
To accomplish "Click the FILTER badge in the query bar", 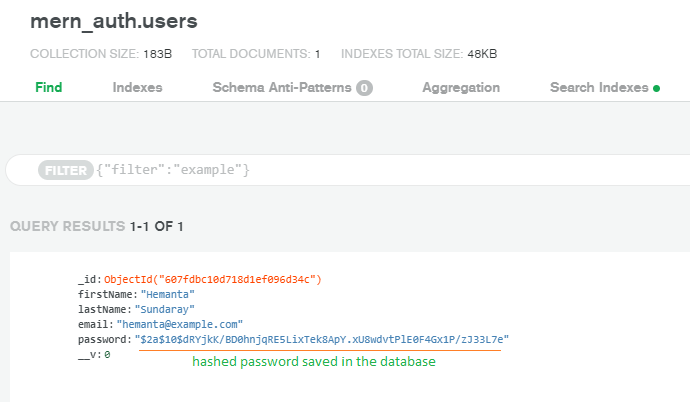I will (65, 170).
